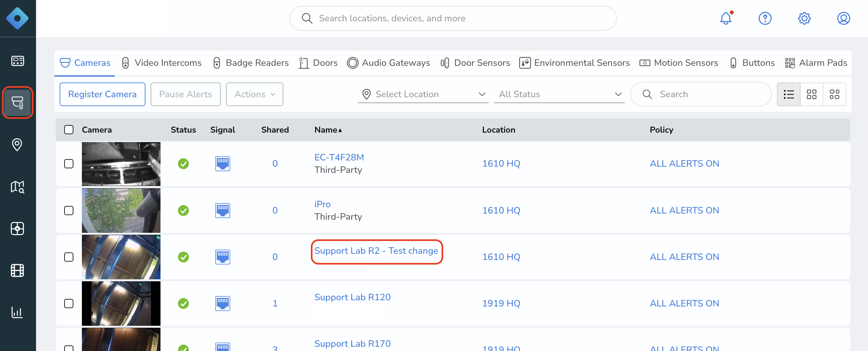The width and height of the screenshot is (868, 351).
Task: Open Support Lab R2 - Test change link
Action: 376,251
